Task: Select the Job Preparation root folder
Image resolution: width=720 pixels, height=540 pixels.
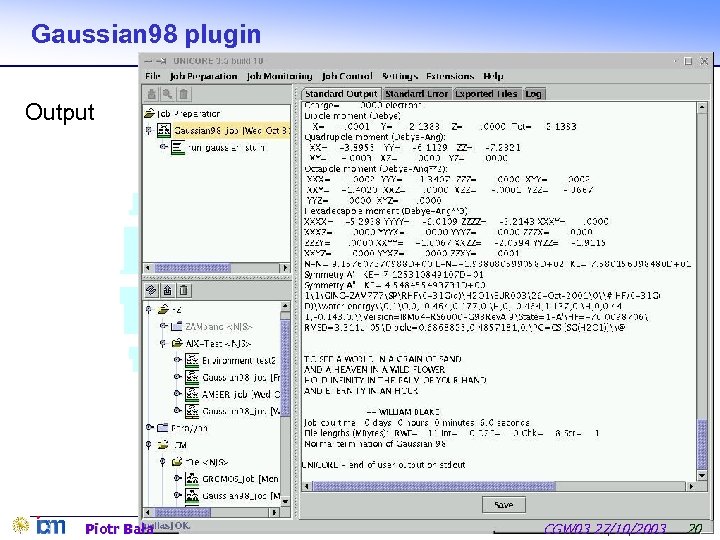Action: (182, 113)
